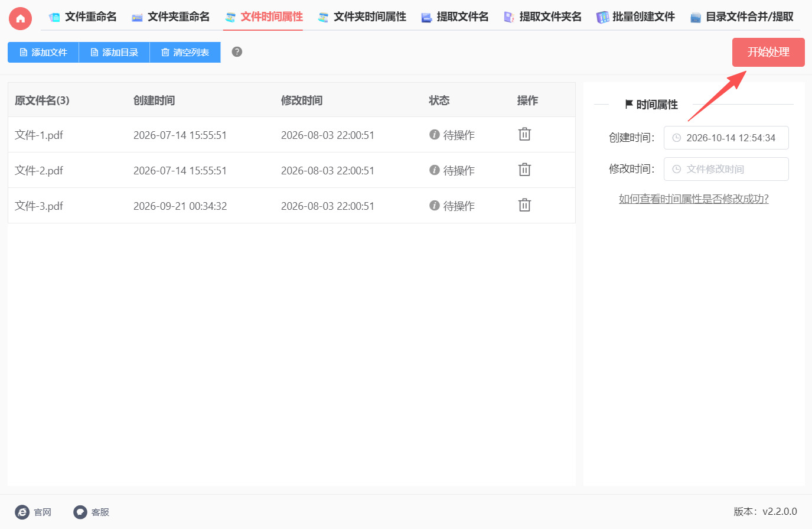Click the 创建时间 column header
The height and width of the screenshot is (529, 812).
[x=154, y=100]
